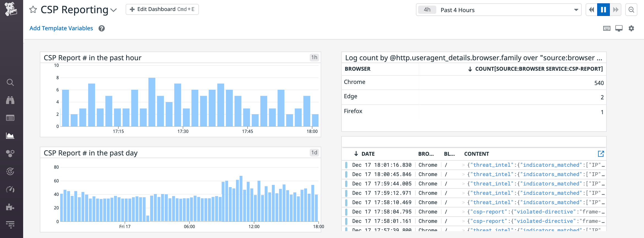Viewport: 644px width, 238px height.
Task: Sort table by BROWSER column header
Action: [x=358, y=69]
